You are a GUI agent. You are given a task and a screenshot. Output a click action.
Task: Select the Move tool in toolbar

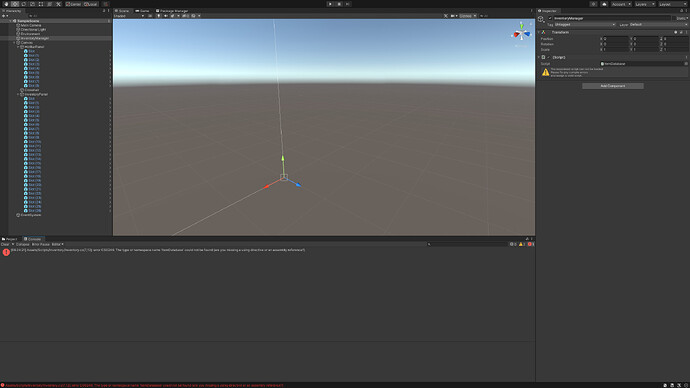[15, 4]
